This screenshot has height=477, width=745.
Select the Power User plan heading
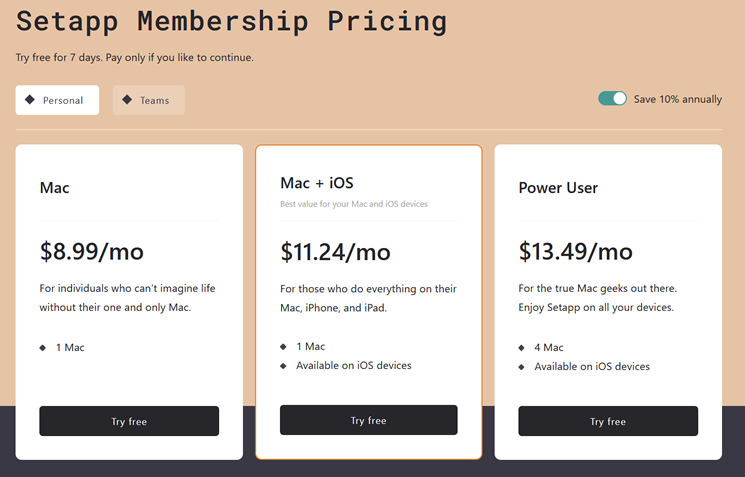[x=558, y=188]
